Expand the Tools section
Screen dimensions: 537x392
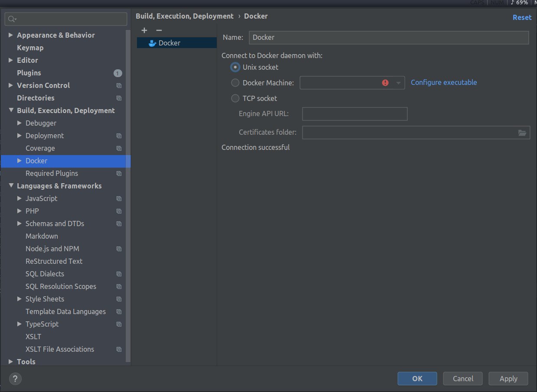pyautogui.click(x=11, y=362)
